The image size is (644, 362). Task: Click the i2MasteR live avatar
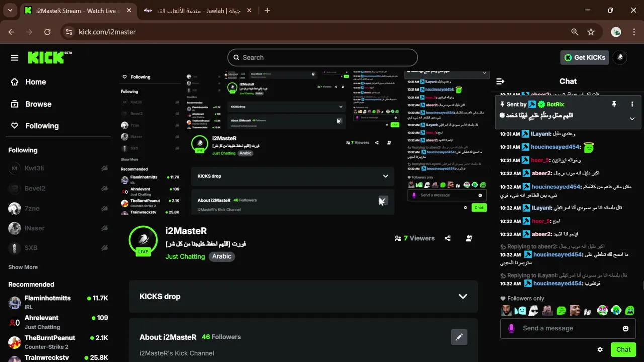[143, 240]
